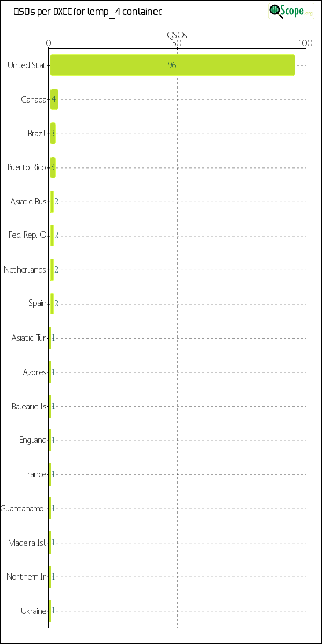Click the chart title for temp_4 container

tap(87, 11)
